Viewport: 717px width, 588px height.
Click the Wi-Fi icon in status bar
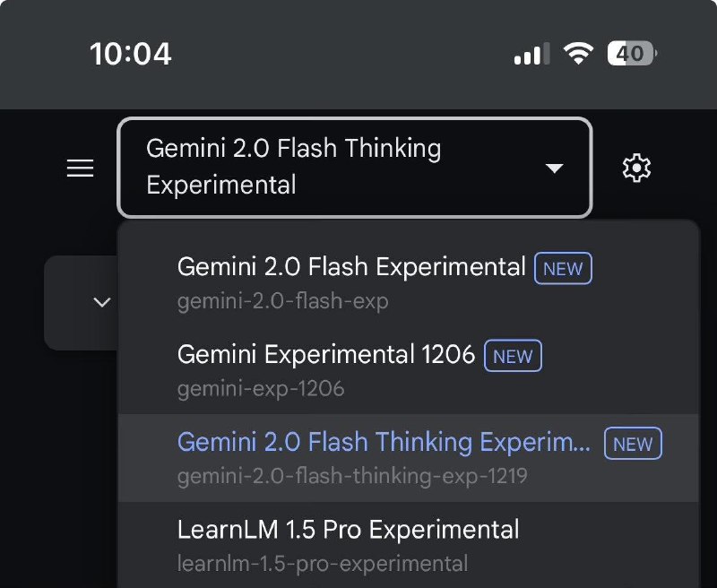(x=578, y=53)
